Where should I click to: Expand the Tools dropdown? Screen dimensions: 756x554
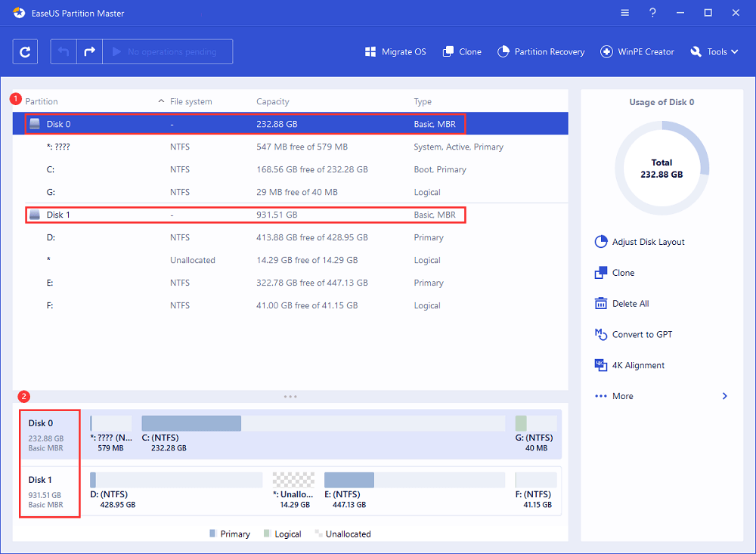(714, 51)
